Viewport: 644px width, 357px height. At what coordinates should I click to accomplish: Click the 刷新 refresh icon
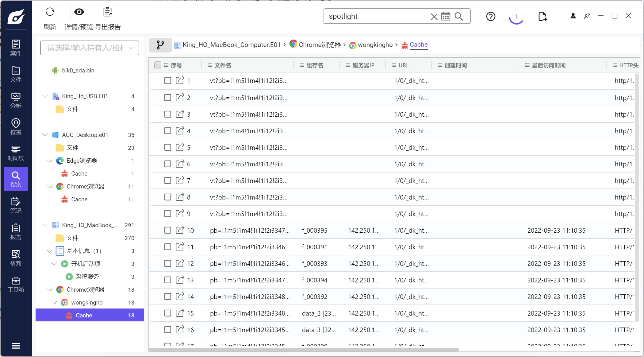(50, 12)
